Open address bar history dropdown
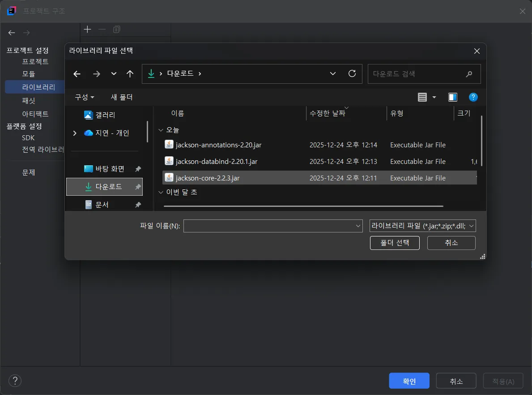 (333, 74)
